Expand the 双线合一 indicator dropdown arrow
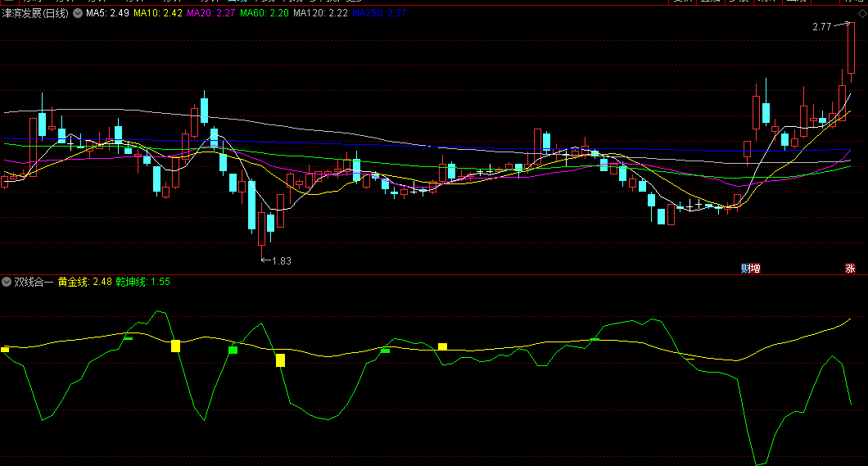 tap(7, 282)
